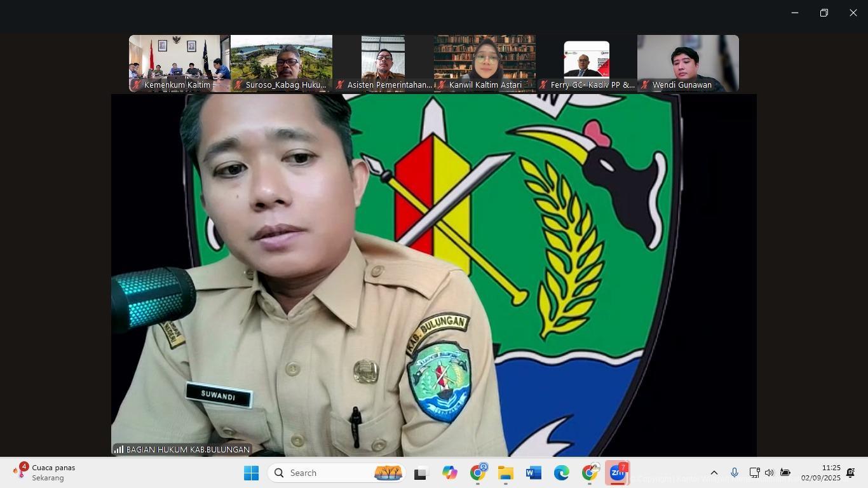Screen dimensions: 868x488
Task: Select Wendi Gunawan video thumbnail
Action: click(688, 64)
